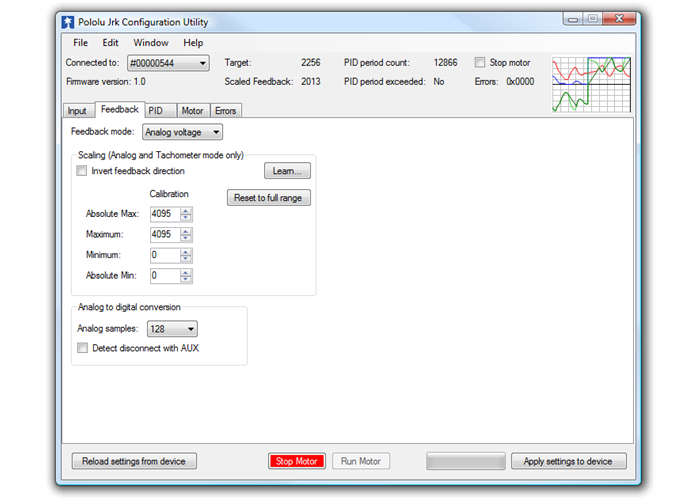Open the Connected to device dropdown
Viewport: 700px width, 500px height.
(x=168, y=63)
